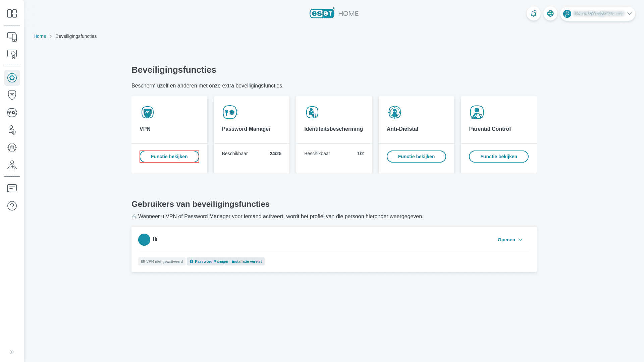Click Functie bekijken for Anti-Diefstal
The height and width of the screenshot is (362, 644).
point(416,157)
